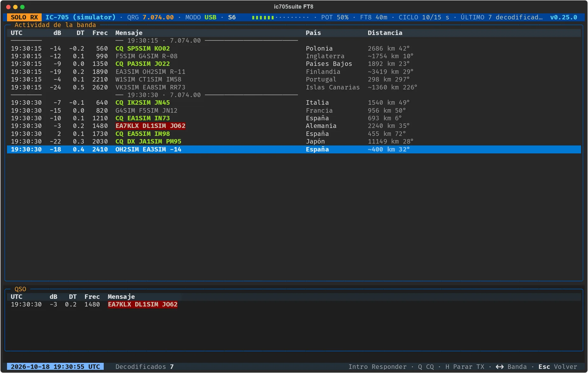This screenshot has height=373, width=588.
Task: Click the Distancia column header
Action: click(x=385, y=33)
